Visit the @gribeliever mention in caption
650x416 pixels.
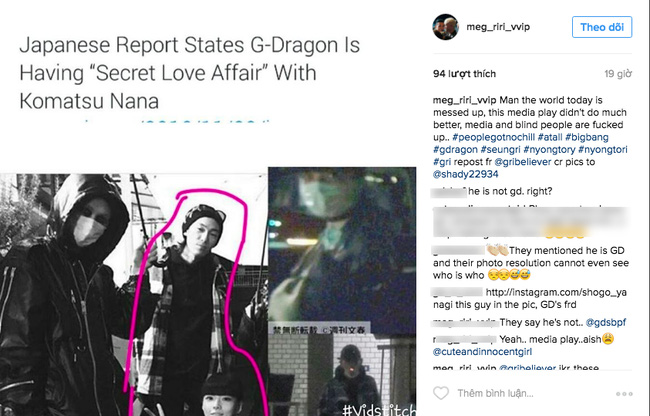tap(523, 162)
